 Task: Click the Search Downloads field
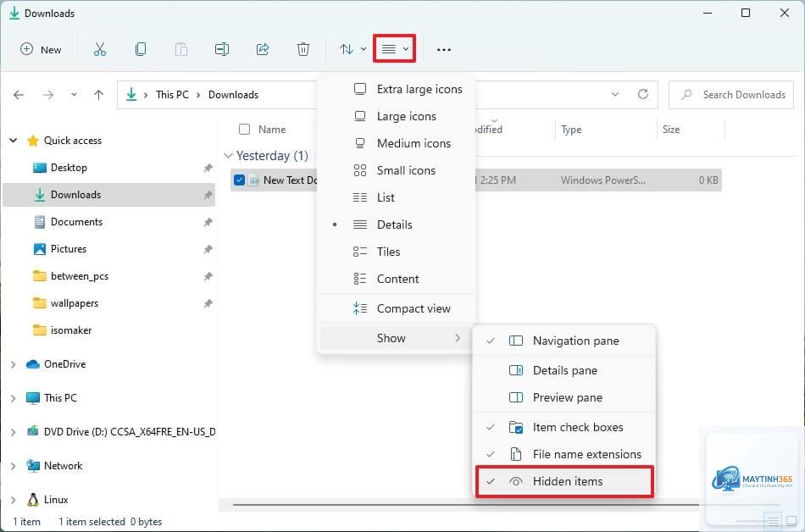[731, 95]
